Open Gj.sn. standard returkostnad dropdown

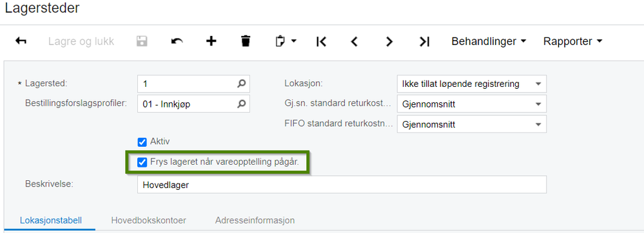[471, 104]
